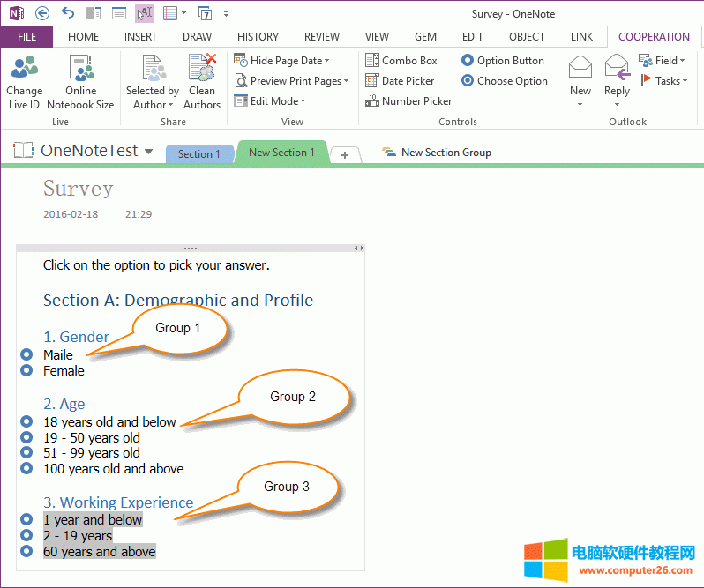This screenshot has width=704, height=588.
Task: Insert an Option Button control
Action: 503,60
